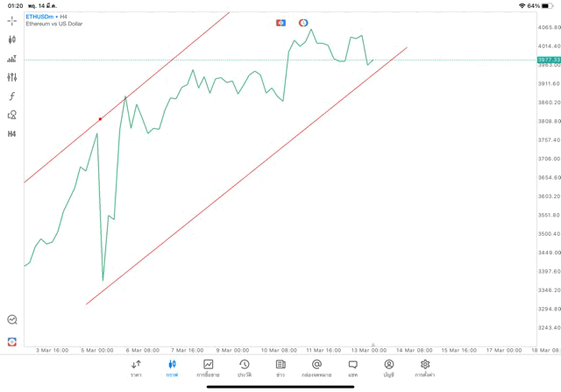
Task: Tap the red-blue square one-click trading icon
Action: click(x=281, y=23)
